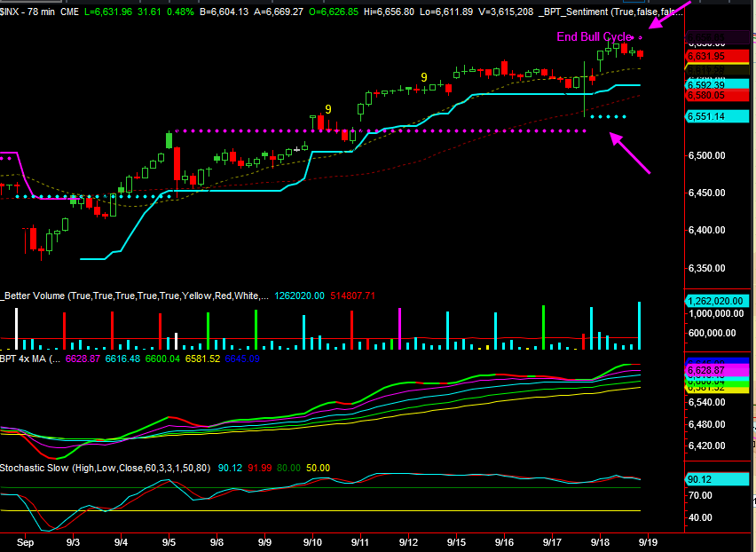Viewport: 756px width, 552px height.
Task: Click the yellow 9 marker near 9/10
Action: pos(328,109)
